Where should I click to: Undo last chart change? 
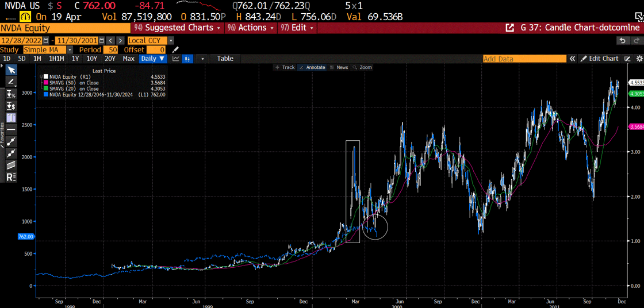pos(623,41)
